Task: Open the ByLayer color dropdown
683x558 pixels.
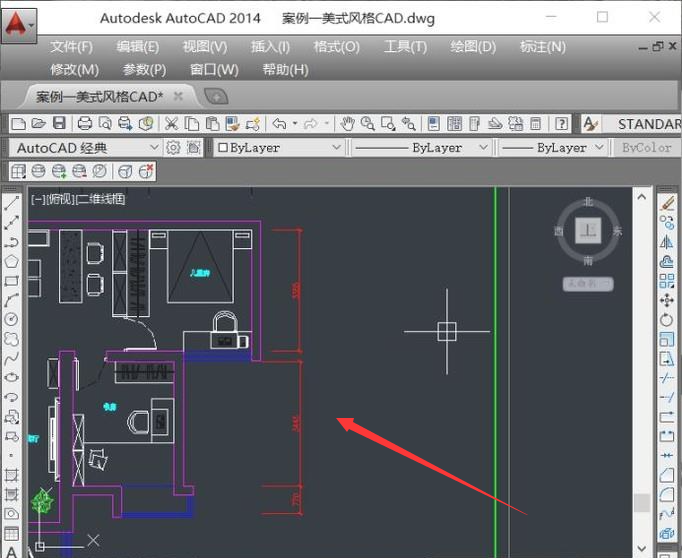Action: pos(278,148)
